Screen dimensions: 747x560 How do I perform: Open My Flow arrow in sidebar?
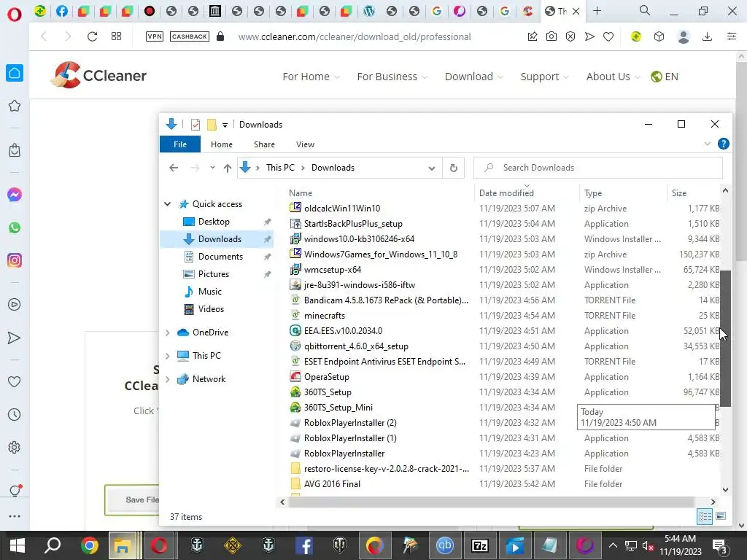pyautogui.click(x=15, y=338)
